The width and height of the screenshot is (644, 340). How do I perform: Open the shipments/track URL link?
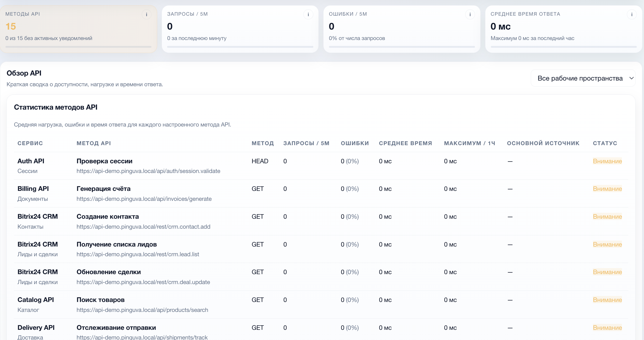(x=142, y=337)
